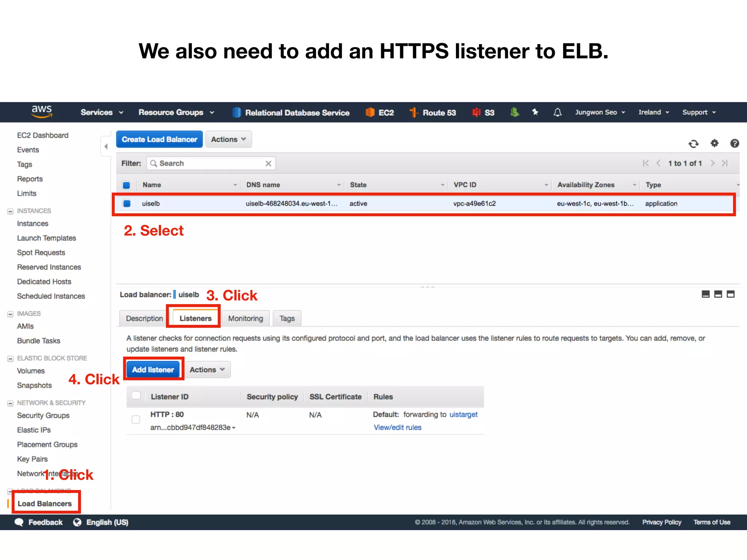Refresh the load balancer list
This screenshot has width=747, height=560.
click(x=693, y=144)
